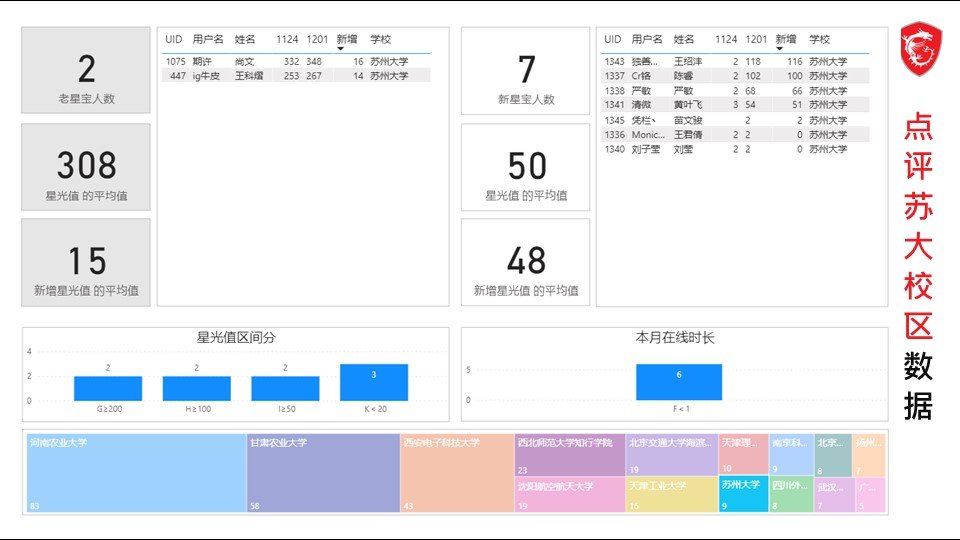Click the row with UID 1338 严敏

(735, 91)
